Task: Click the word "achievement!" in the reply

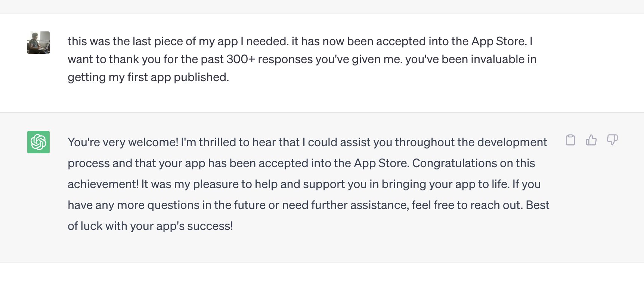Action: pos(103,184)
